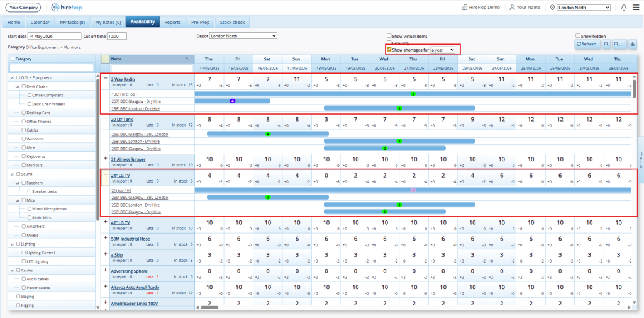Open the notifications bell
This screenshot has width=644, height=318.
click(624, 8)
